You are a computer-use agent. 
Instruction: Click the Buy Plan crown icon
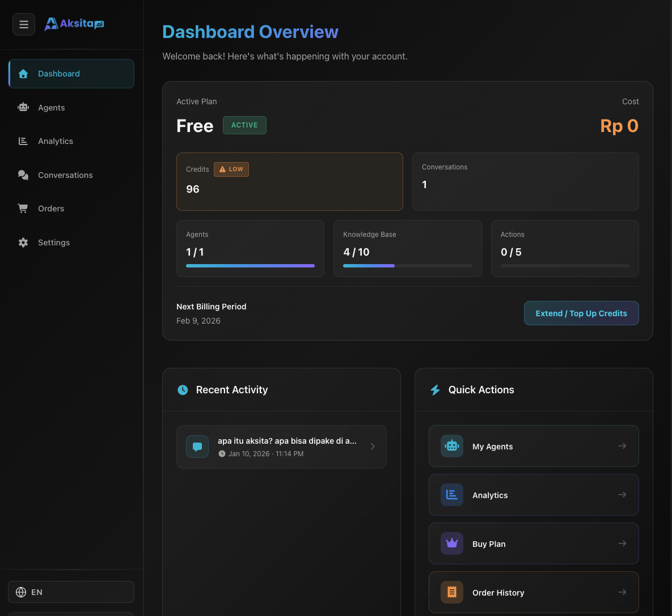(452, 543)
